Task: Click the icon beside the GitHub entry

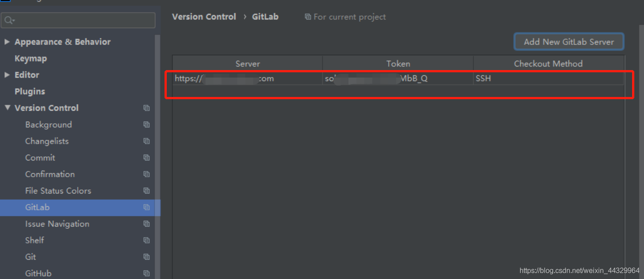Action: 146,273
